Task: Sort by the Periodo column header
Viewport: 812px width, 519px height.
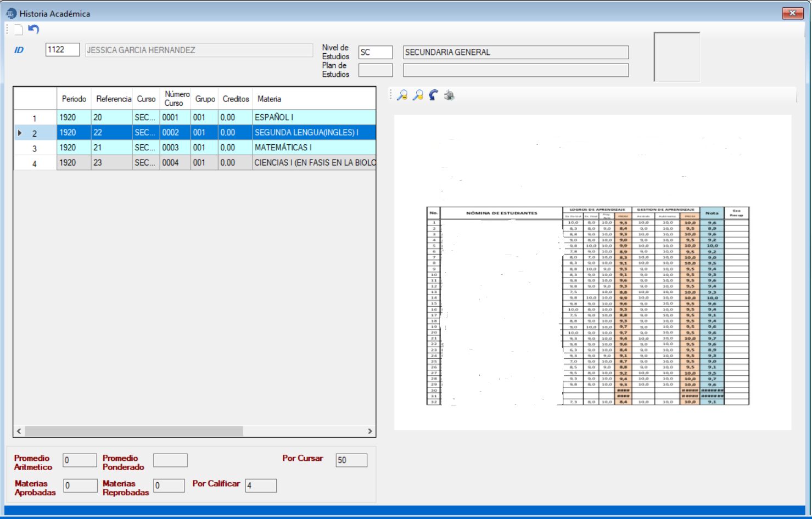Action: click(x=74, y=99)
